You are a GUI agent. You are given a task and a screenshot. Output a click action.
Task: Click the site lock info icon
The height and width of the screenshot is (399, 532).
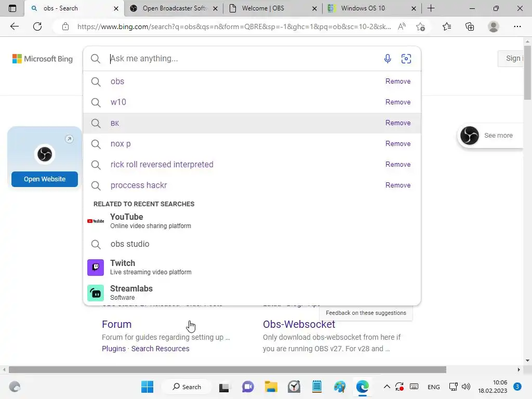pyautogui.click(x=65, y=26)
